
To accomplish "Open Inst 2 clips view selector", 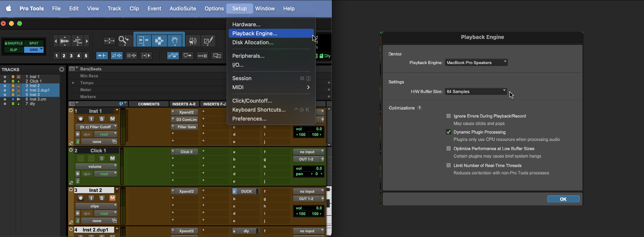I will pos(96,206).
